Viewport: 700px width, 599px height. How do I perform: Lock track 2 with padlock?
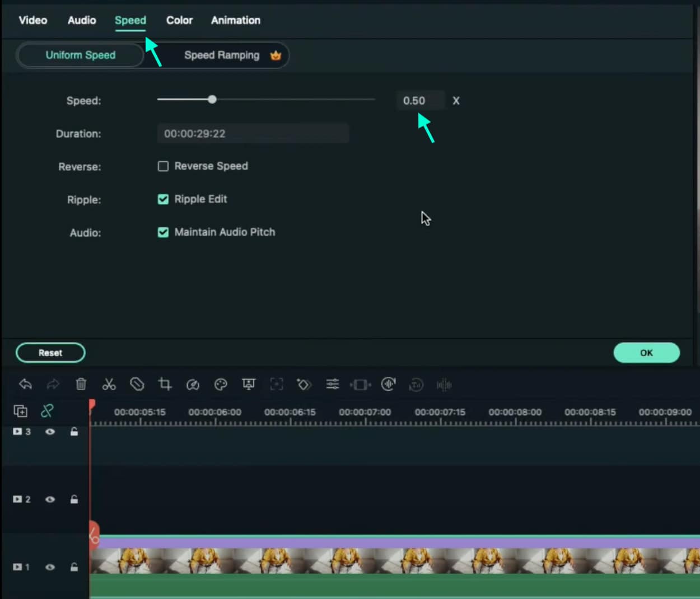coord(74,499)
